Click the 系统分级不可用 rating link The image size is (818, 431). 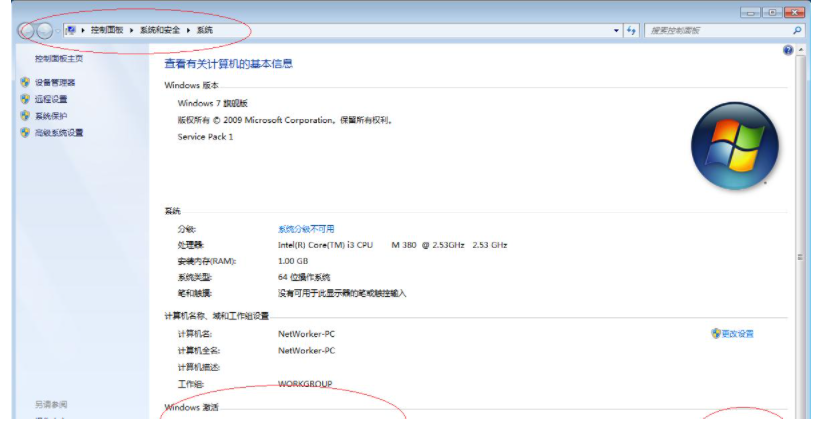pyautogui.click(x=306, y=229)
